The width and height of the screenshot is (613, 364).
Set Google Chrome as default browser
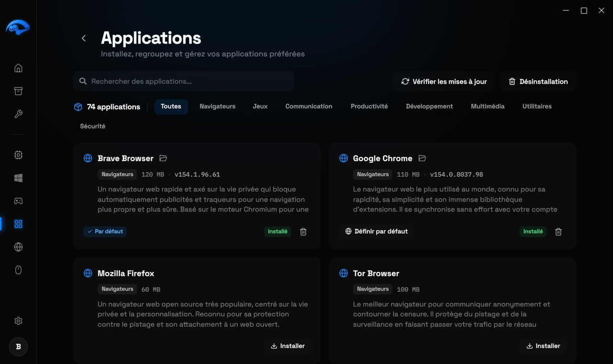[x=376, y=231]
